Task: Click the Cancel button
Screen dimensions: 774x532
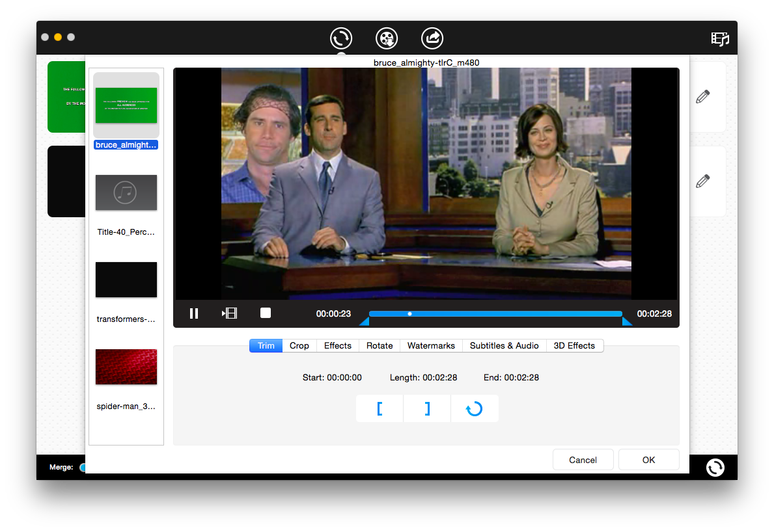Action: (x=583, y=460)
